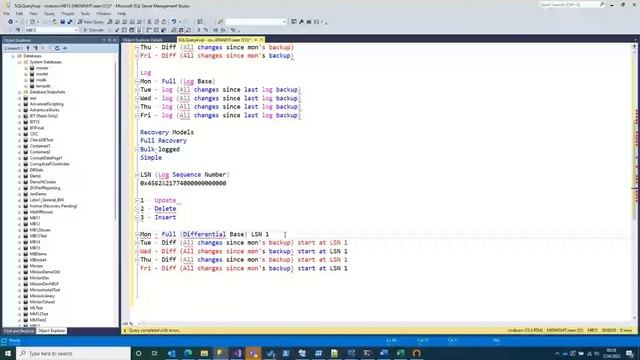Open the Window menu
This screenshot has width=640, height=360.
pos(103,13)
